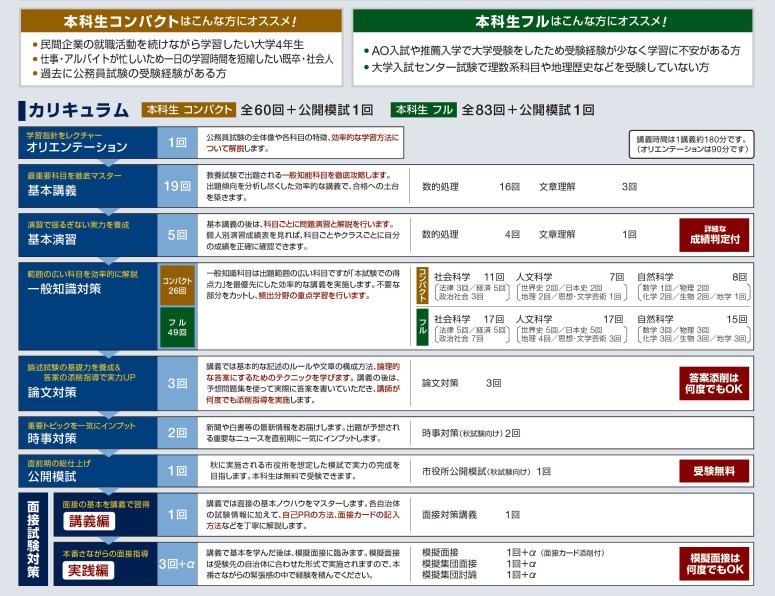This screenshot has height=596, width=775.
Task: Click the 講義時間 note box
Action: click(691, 143)
